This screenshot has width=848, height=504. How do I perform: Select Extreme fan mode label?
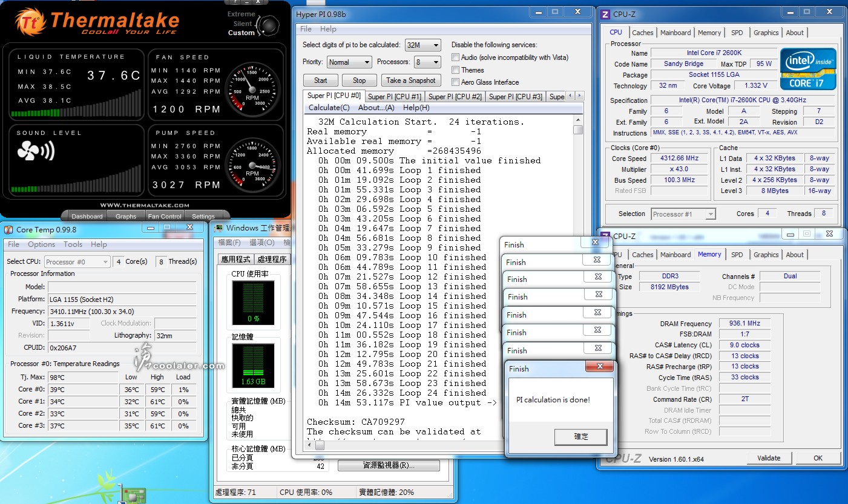click(x=241, y=14)
